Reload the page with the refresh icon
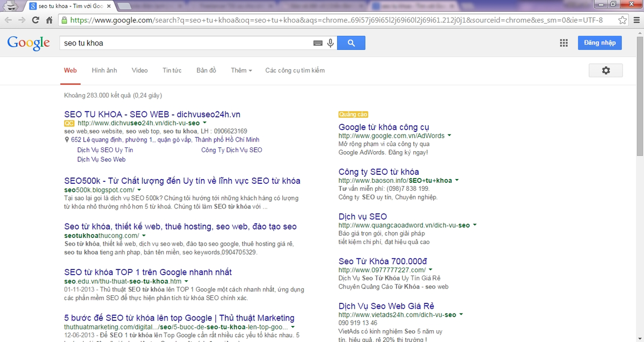Screen dimensions: 644x342 (35, 20)
